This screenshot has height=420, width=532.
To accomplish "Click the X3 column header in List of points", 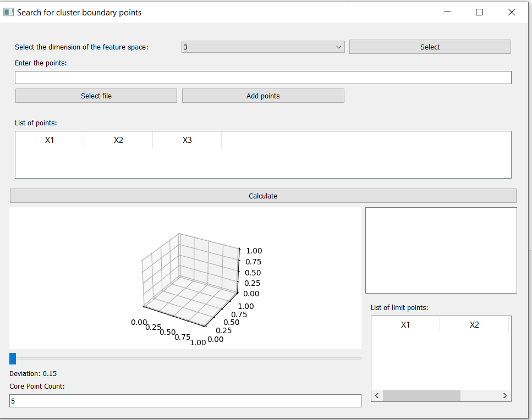I will 187,140.
